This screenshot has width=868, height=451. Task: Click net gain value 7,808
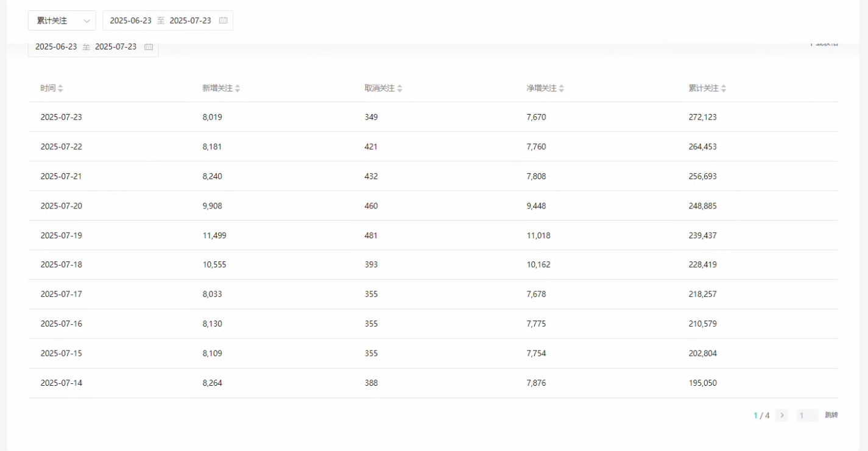point(536,176)
